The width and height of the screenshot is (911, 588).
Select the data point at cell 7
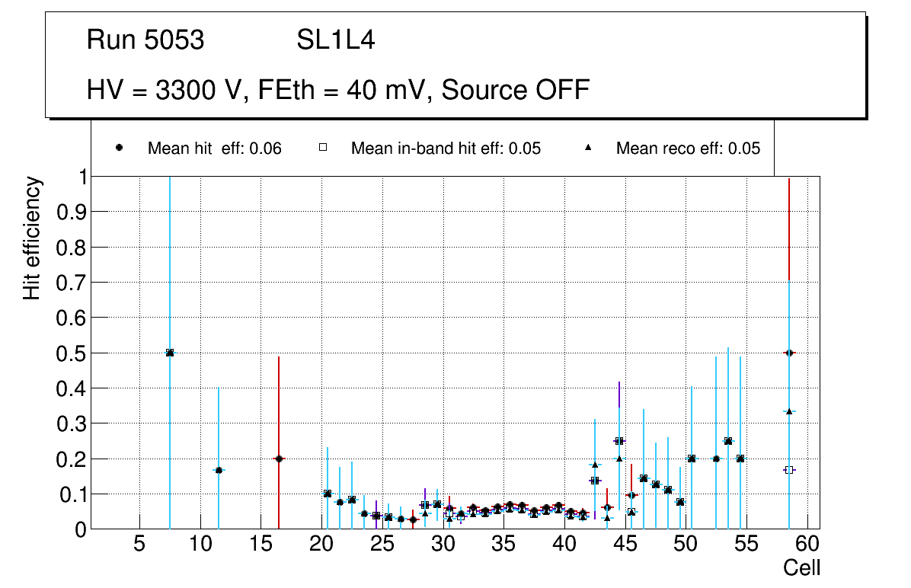click(x=170, y=353)
